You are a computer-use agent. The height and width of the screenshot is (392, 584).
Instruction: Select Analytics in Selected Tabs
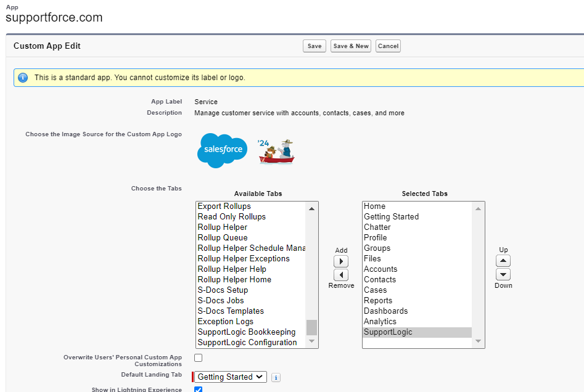[417, 321]
